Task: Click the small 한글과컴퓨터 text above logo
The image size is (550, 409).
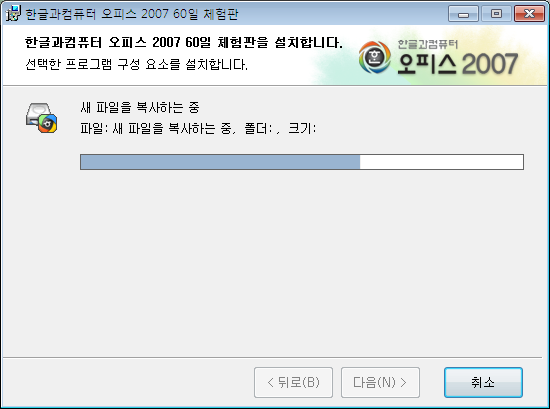Action: click(x=428, y=44)
